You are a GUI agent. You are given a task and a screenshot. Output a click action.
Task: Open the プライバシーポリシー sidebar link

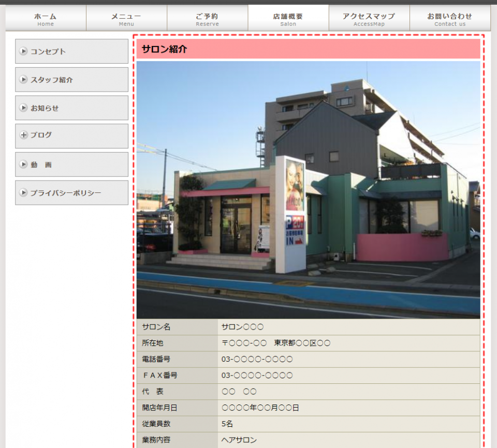pos(71,192)
